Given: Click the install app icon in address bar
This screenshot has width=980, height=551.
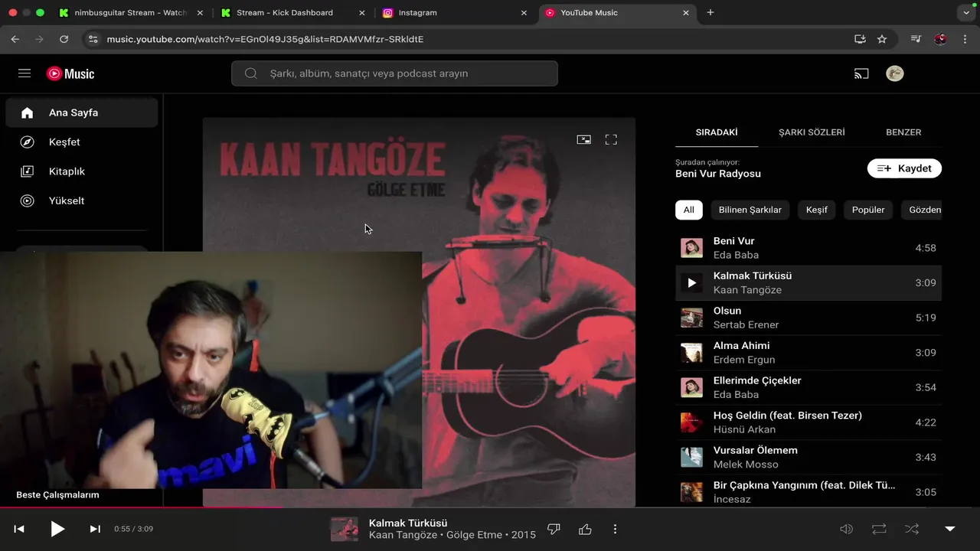Looking at the screenshot, I should [860, 39].
